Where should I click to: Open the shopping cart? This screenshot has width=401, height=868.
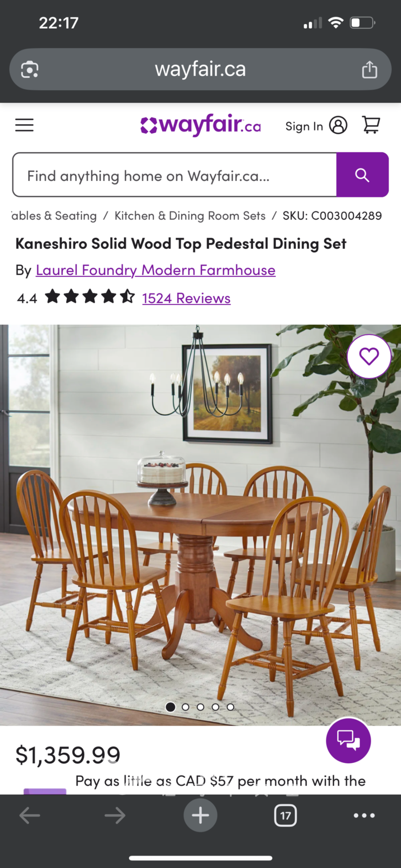point(371,125)
